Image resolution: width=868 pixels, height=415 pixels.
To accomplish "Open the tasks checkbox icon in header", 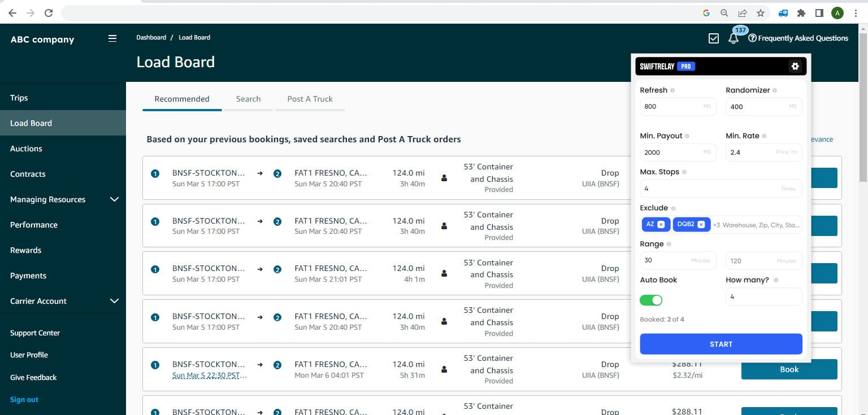I will (x=714, y=38).
